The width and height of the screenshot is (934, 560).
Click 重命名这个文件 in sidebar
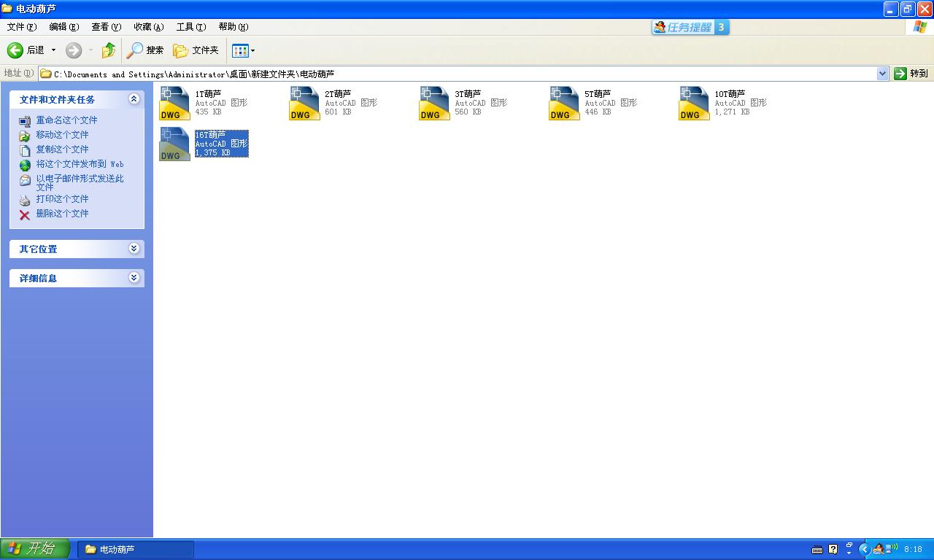click(x=66, y=120)
